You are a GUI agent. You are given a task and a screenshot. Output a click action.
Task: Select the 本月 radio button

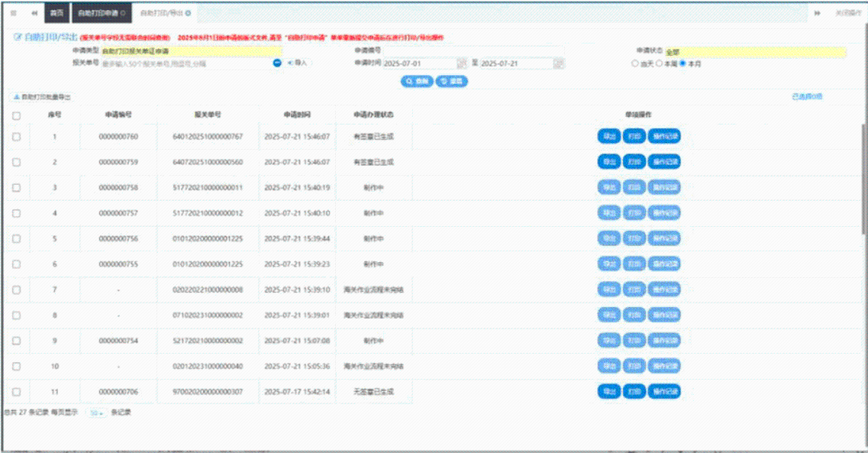point(683,63)
